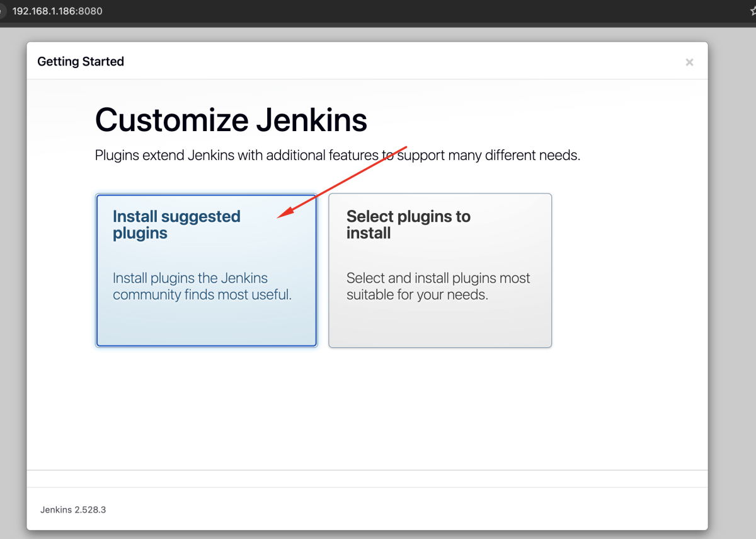Click the Jenkins 2.528.3 version label

pyautogui.click(x=73, y=509)
